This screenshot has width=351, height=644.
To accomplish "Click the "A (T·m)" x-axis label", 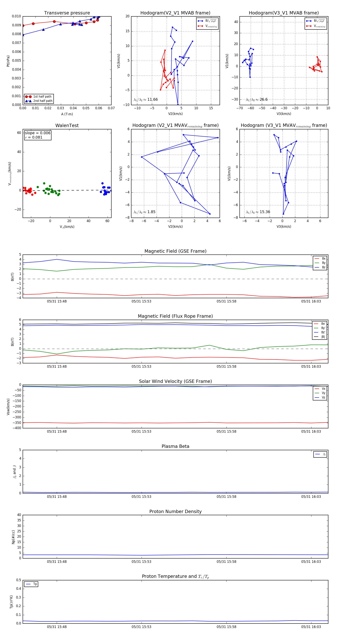I will (67, 114).
